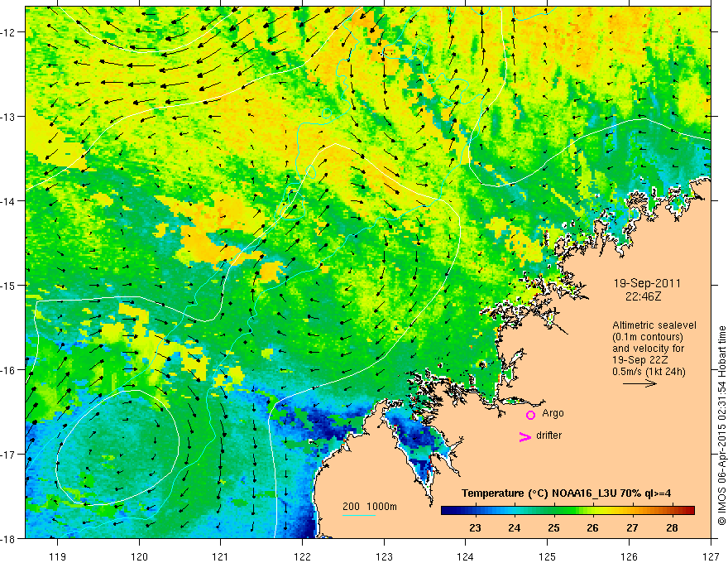Click the longitude 122 axis label
728x563 pixels.
click(302, 556)
